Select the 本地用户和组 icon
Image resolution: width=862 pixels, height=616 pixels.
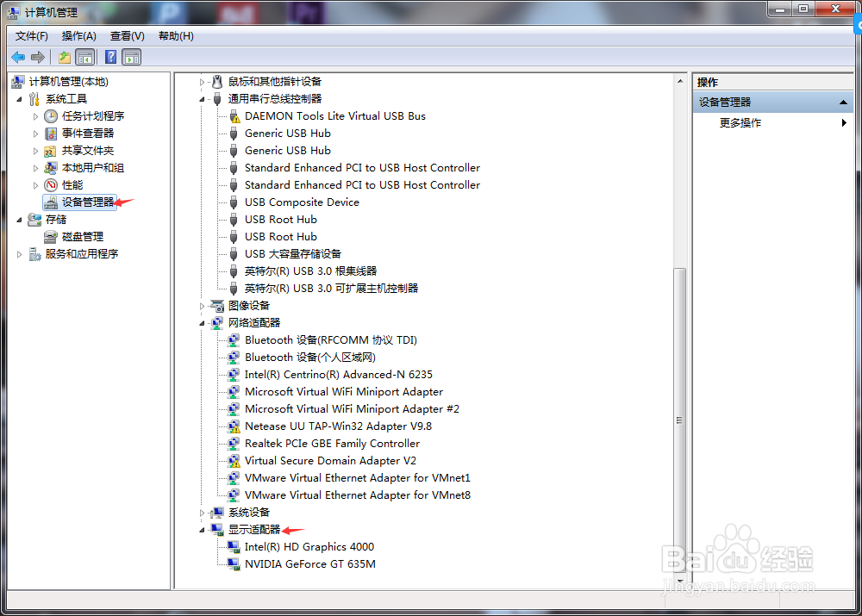(51, 168)
